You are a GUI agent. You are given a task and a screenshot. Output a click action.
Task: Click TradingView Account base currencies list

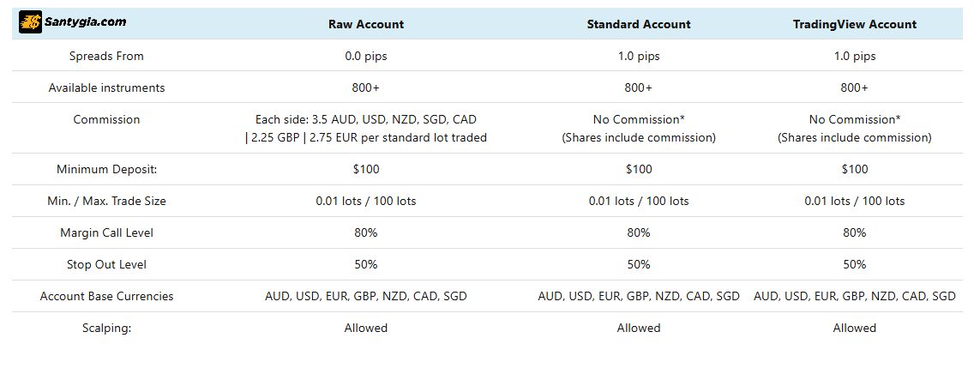pyautogui.click(x=855, y=296)
